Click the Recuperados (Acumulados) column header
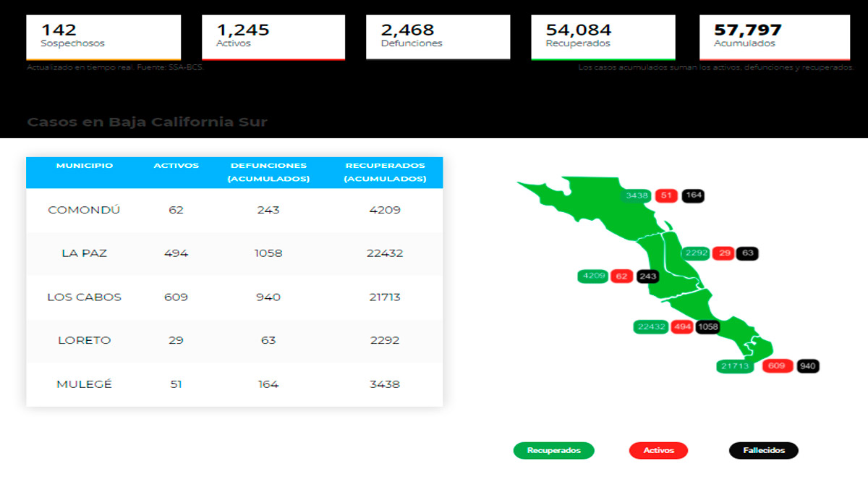 pos(384,172)
